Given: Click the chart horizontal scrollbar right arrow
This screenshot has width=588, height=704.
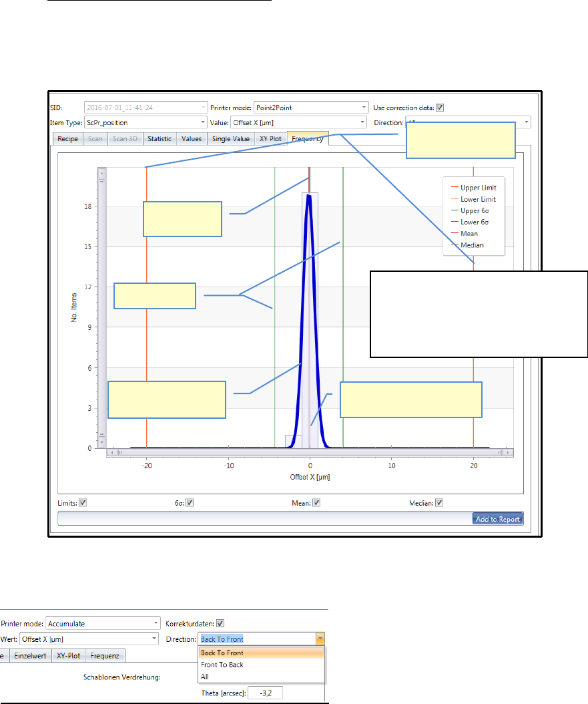Looking at the screenshot, I should click(x=508, y=453).
